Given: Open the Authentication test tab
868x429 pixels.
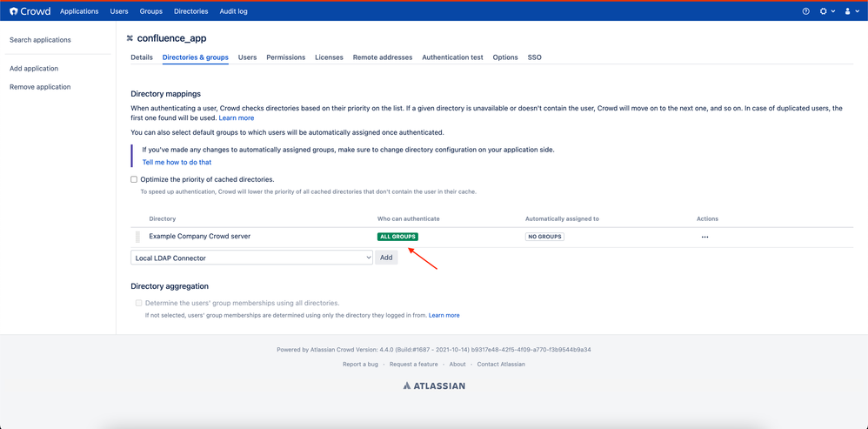Looking at the screenshot, I should tap(452, 57).
